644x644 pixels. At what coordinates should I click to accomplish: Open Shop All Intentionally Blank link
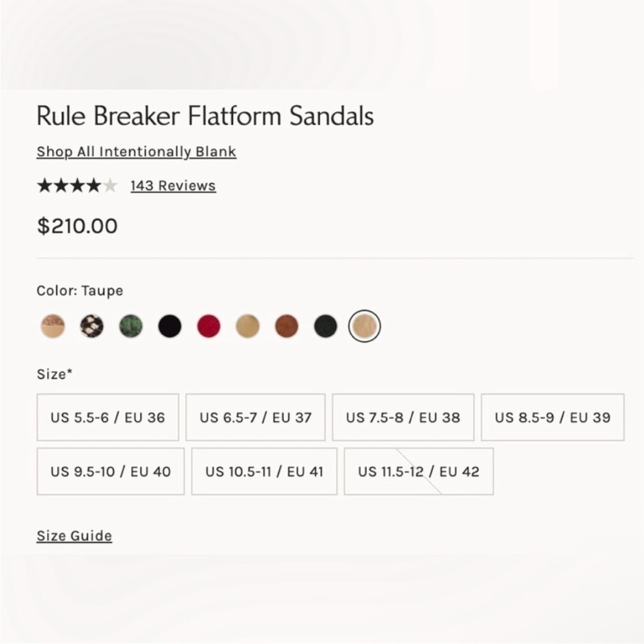137,151
